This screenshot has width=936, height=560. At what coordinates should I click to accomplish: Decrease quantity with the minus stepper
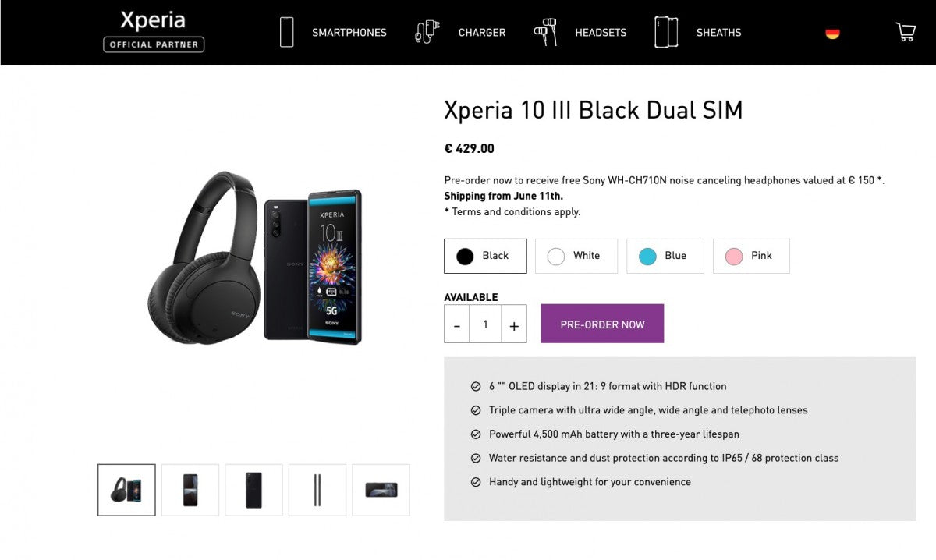click(457, 324)
